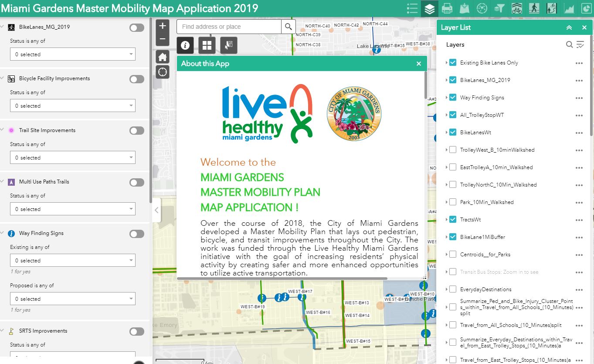
Task: Collapse the Layer List panel
Action: [x=569, y=27]
